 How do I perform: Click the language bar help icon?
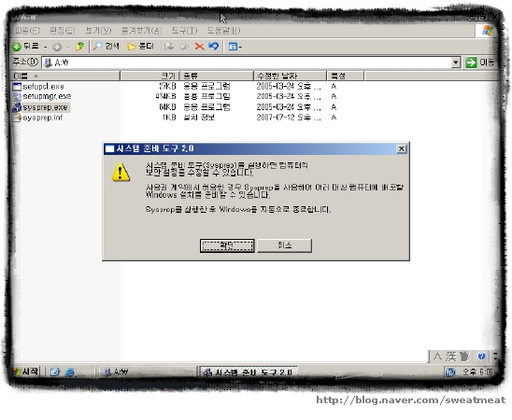point(481,357)
